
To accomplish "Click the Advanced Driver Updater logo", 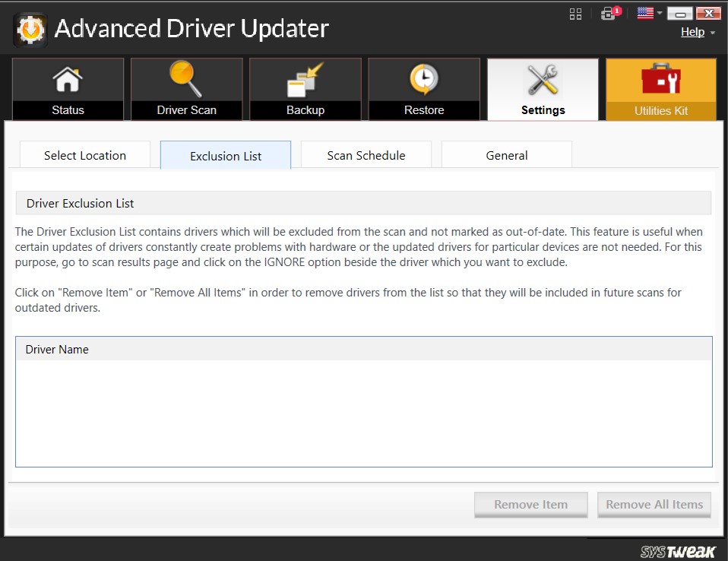I will point(30,29).
